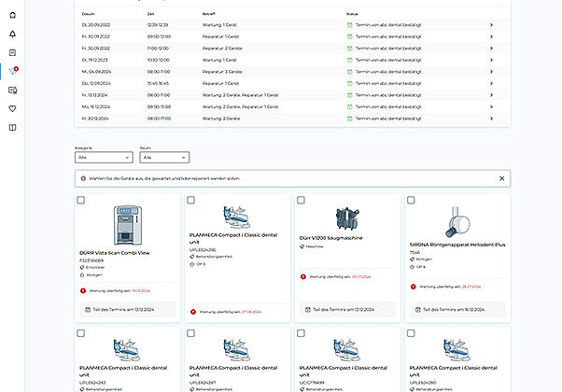Click green status icon for Fr, 20.12.2024 appointment
This screenshot has height=392, width=562.
(350, 119)
